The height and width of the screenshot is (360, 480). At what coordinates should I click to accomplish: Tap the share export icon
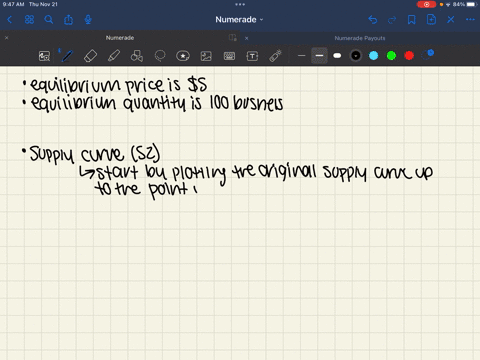point(68,20)
